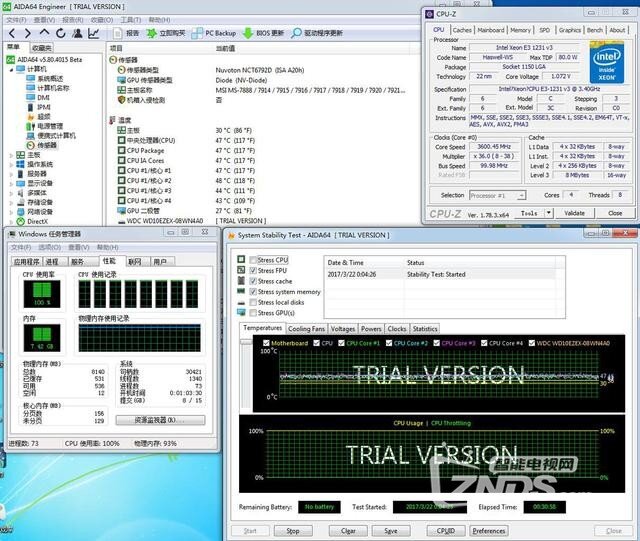Click the CPU-Z Validate button

pyautogui.click(x=574, y=213)
